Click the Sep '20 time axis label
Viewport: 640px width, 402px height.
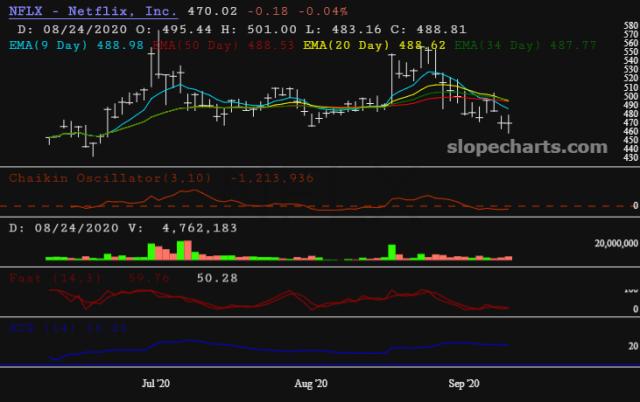pyautogui.click(x=464, y=383)
